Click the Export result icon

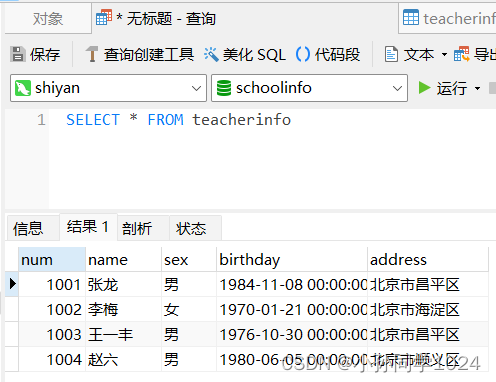point(461,54)
